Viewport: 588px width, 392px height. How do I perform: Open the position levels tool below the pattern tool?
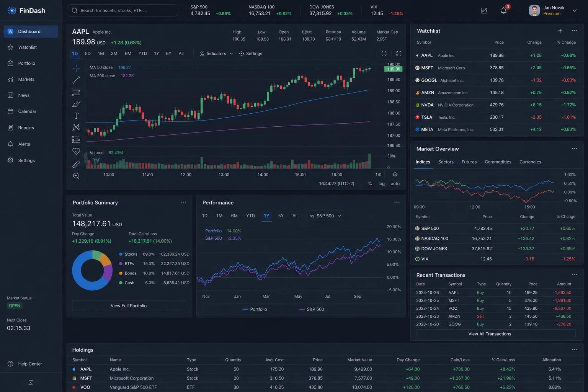[x=76, y=139]
